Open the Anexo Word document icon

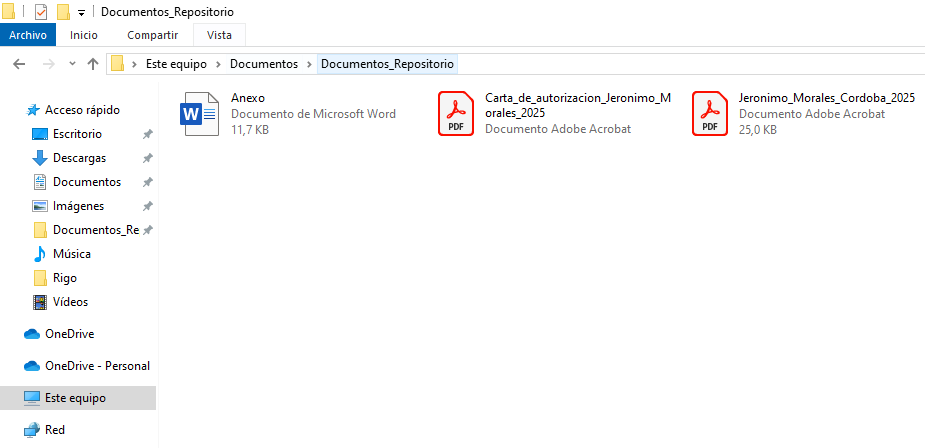point(199,114)
